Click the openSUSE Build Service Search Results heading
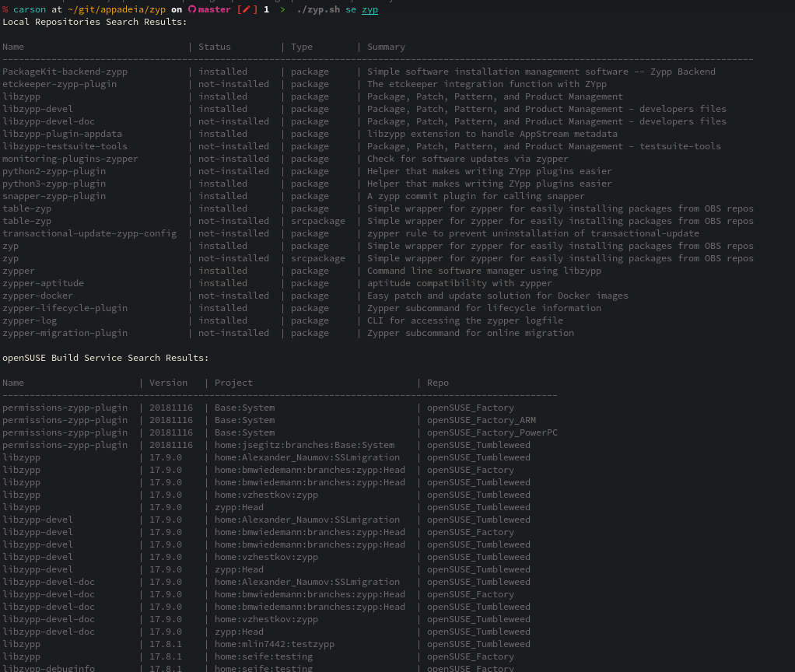Image resolution: width=795 pixels, height=672 pixels. pos(106,358)
